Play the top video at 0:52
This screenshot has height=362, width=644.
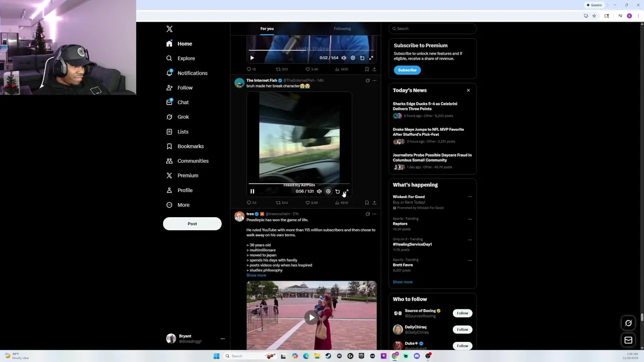[252, 58]
